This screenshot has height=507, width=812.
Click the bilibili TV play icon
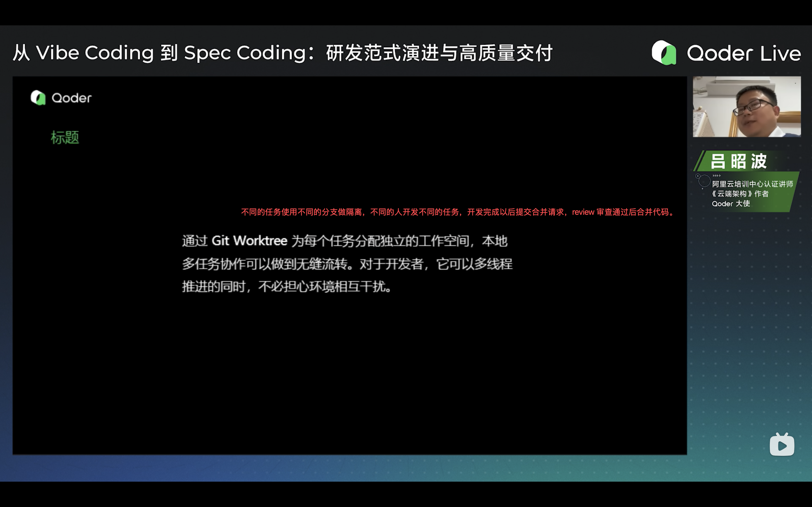[782, 445]
